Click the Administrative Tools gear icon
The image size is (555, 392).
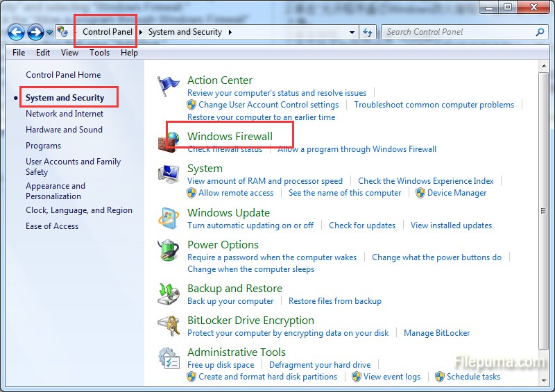[x=169, y=358]
